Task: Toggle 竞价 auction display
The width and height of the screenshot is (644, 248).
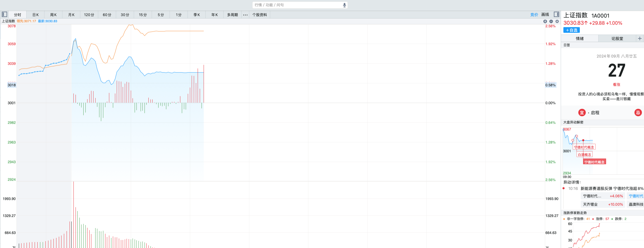Action: 534,15
